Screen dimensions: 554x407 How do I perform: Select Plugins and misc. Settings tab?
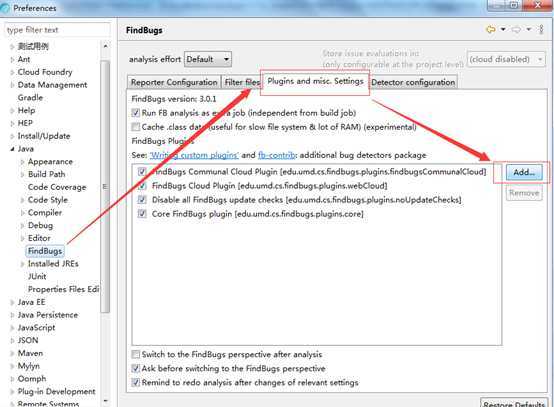pos(315,81)
